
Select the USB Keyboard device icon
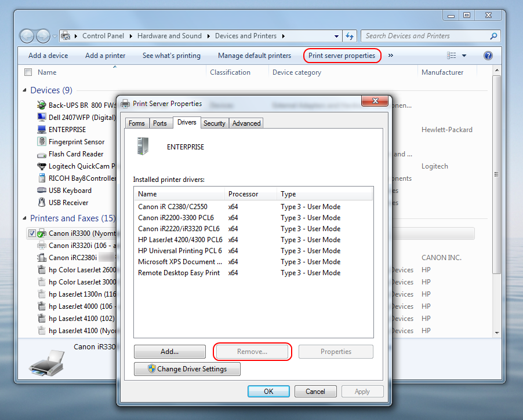click(42, 191)
